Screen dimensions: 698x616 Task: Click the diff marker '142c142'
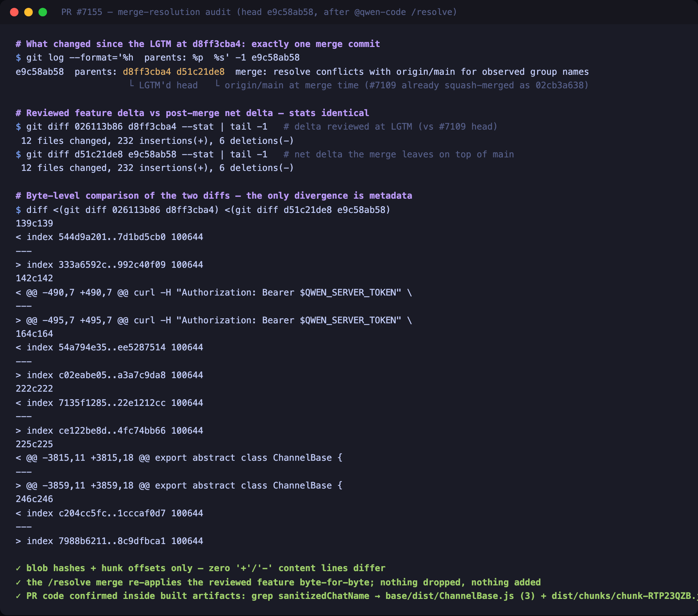pyautogui.click(x=34, y=278)
